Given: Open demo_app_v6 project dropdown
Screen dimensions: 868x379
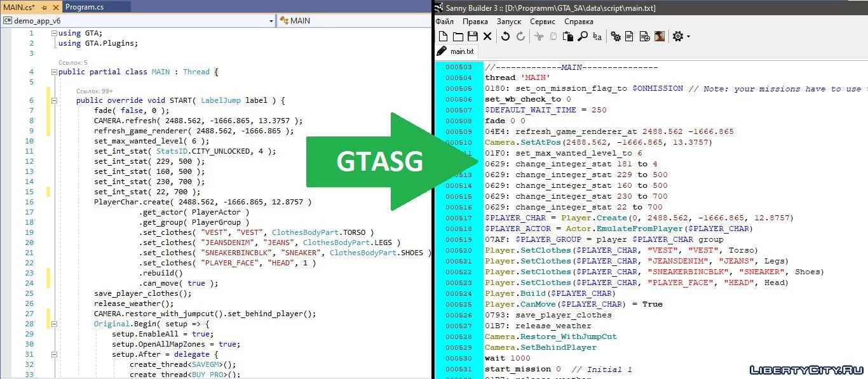Looking at the screenshot, I should [x=271, y=21].
